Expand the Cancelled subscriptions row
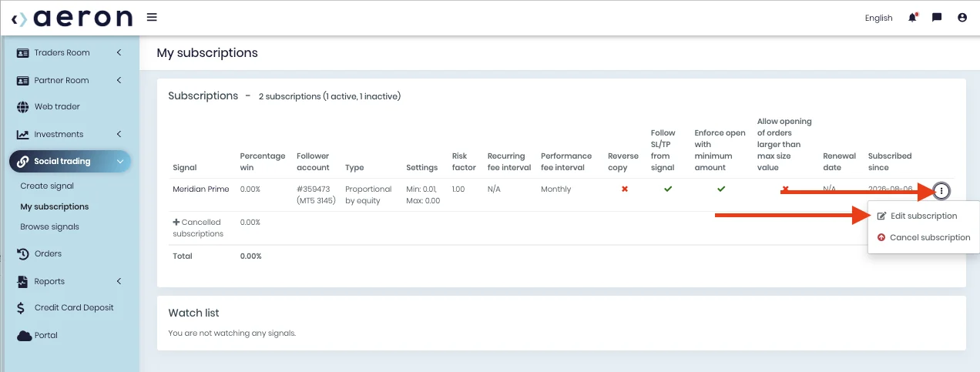 pyautogui.click(x=197, y=228)
